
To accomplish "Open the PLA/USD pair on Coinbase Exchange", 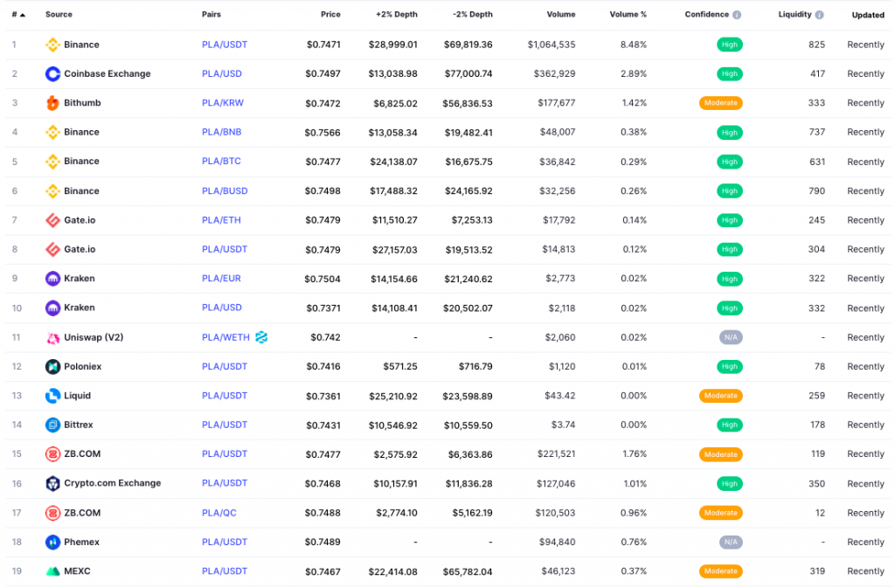I will (x=221, y=73).
